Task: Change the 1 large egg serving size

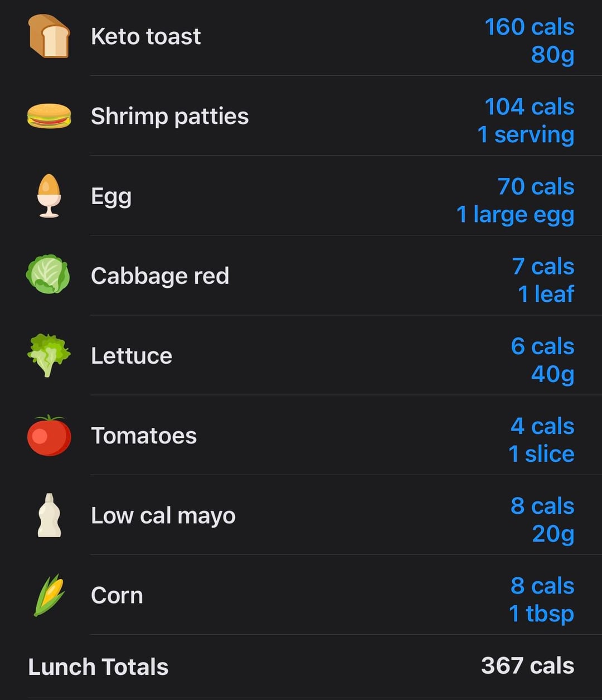Action: [x=515, y=215]
